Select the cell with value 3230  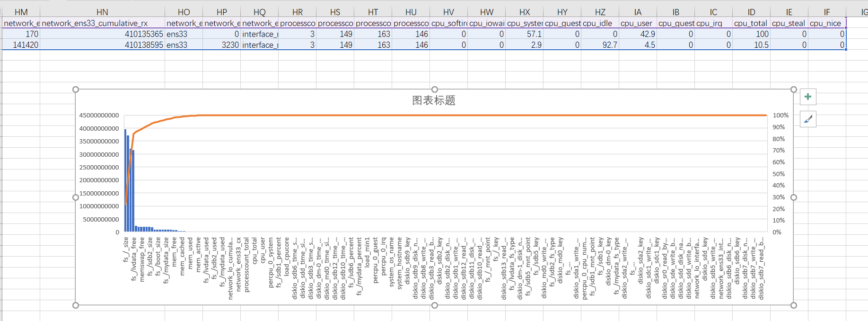coord(221,45)
